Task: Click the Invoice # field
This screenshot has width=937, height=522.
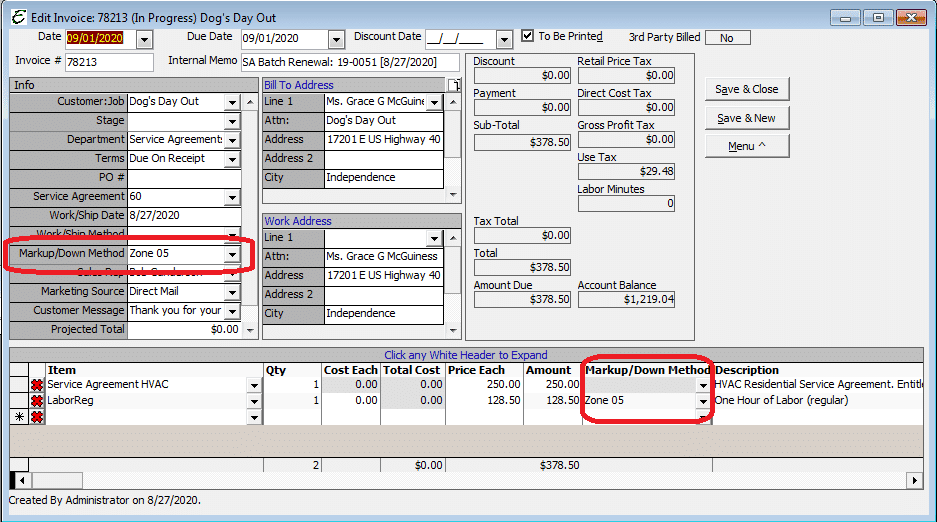Action: click(x=109, y=62)
